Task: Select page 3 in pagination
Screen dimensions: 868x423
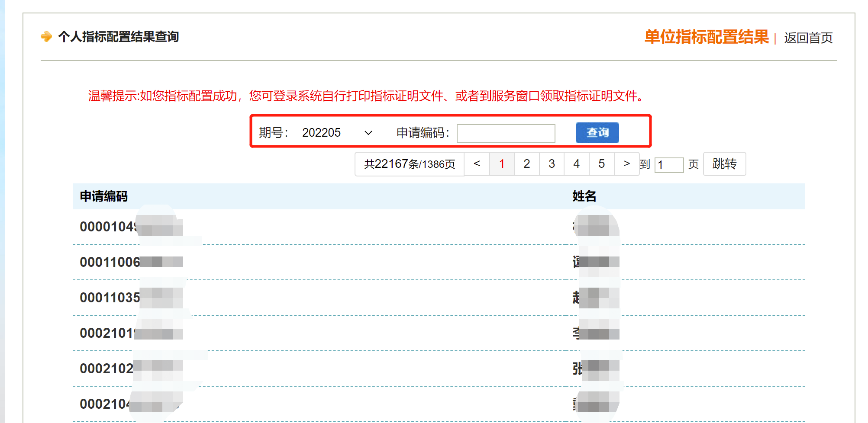Action: click(552, 164)
